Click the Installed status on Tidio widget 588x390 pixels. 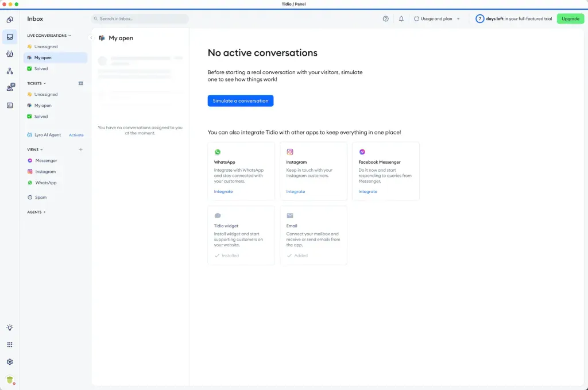226,256
